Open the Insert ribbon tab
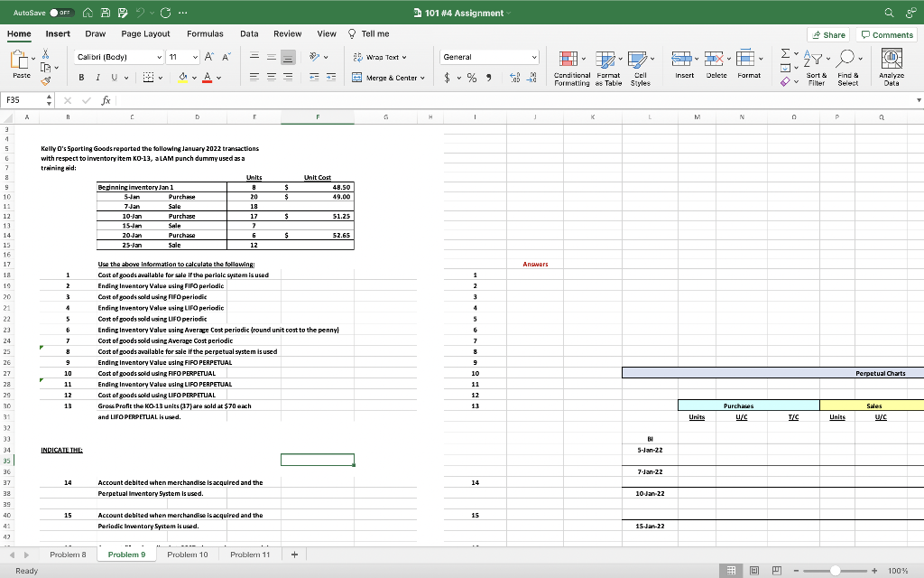Viewport: 924px width, 578px height. pos(58,34)
